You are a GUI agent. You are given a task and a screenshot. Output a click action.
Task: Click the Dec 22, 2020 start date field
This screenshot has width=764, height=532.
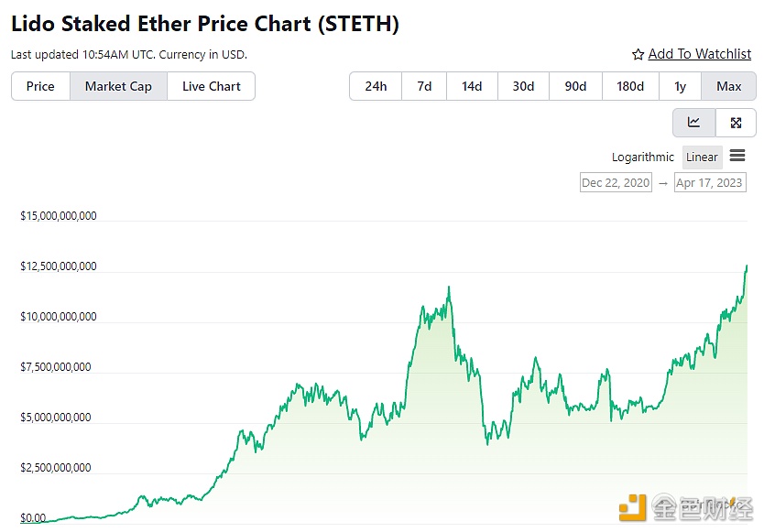point(616,183)
